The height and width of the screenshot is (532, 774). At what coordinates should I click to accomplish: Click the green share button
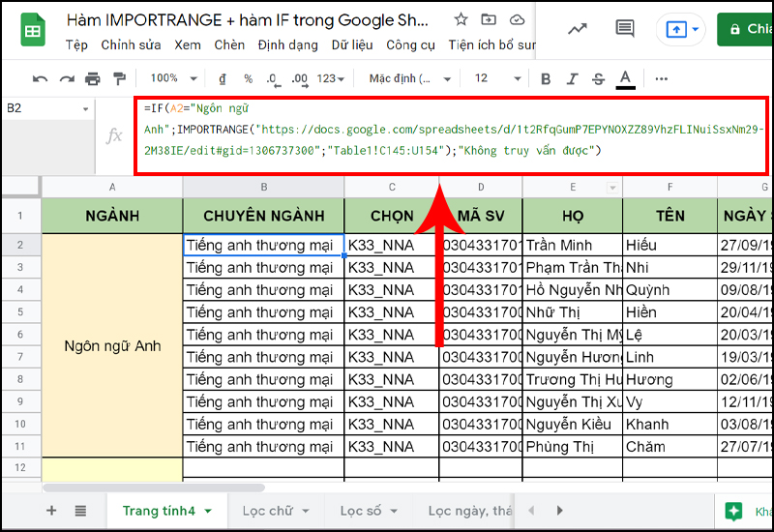(x=745, y=29)
